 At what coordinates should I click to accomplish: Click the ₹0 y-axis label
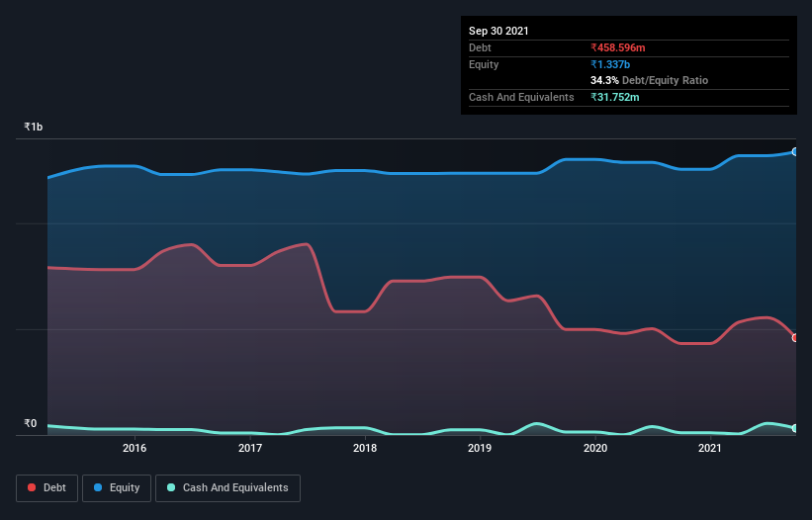[x=30, y=423]
